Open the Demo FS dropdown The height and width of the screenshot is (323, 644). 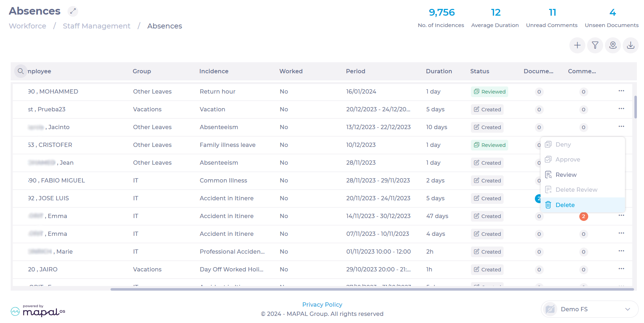pos(590,309)
